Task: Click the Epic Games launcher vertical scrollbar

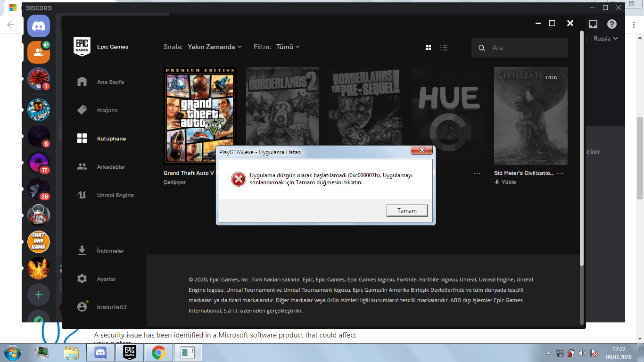Action: tap(583, 148)
